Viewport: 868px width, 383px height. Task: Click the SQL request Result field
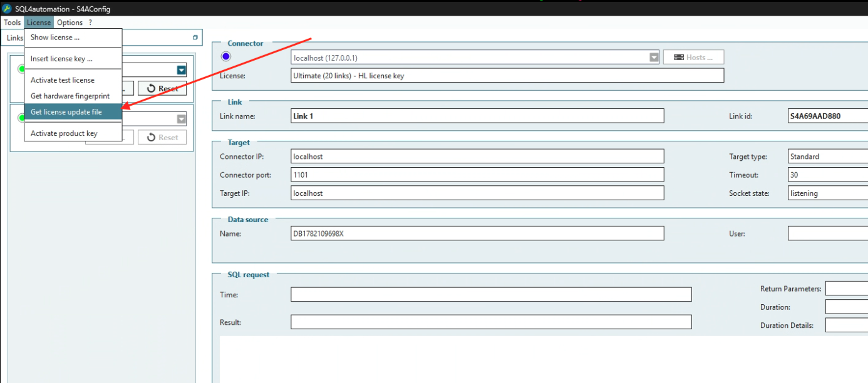491,322
